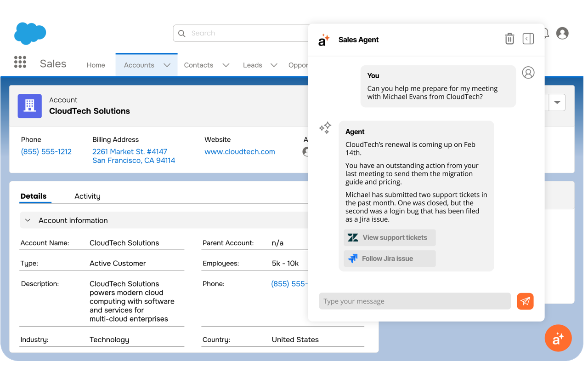Click the Sales app name label

53,64
